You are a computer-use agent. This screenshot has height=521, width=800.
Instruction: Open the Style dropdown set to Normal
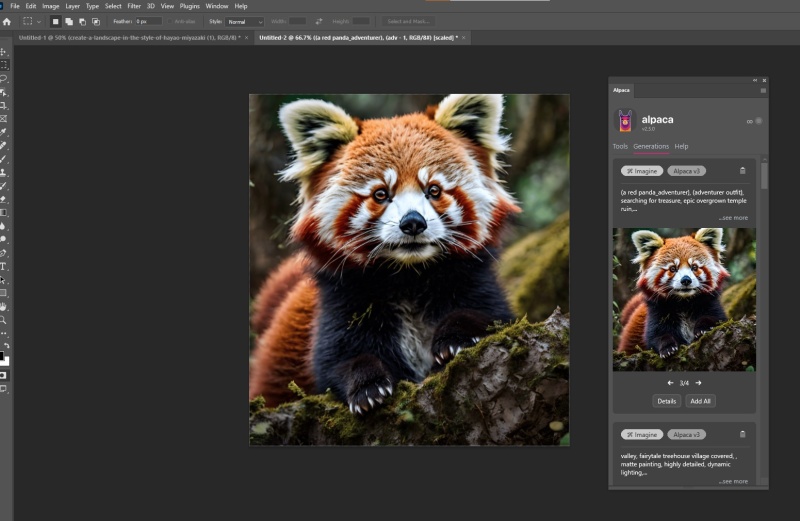point(243,21)
